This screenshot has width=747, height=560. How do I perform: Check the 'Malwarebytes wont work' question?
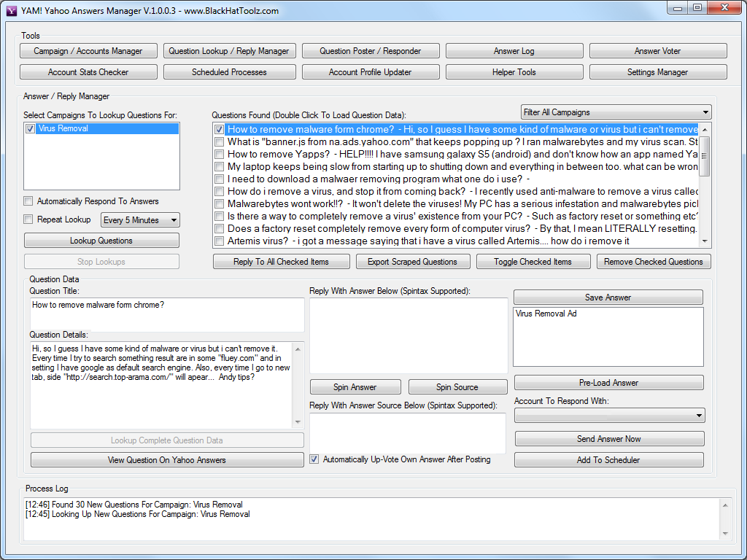click(219, 204)
